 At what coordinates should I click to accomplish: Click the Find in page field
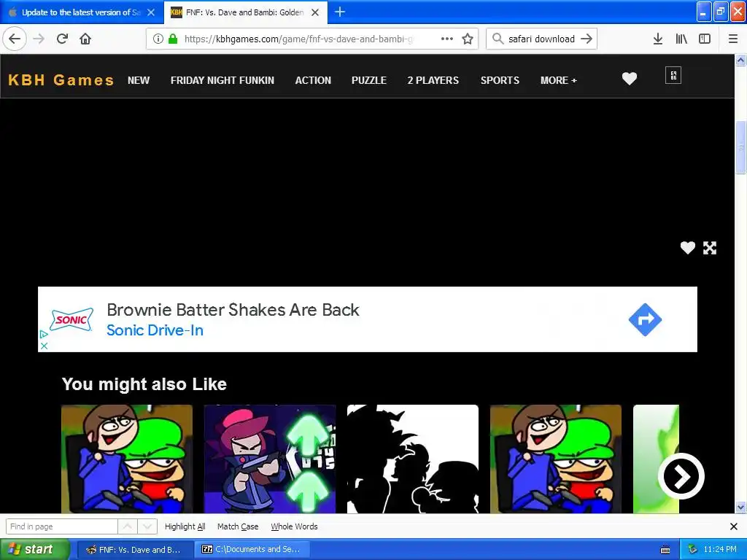coord(62,526)
